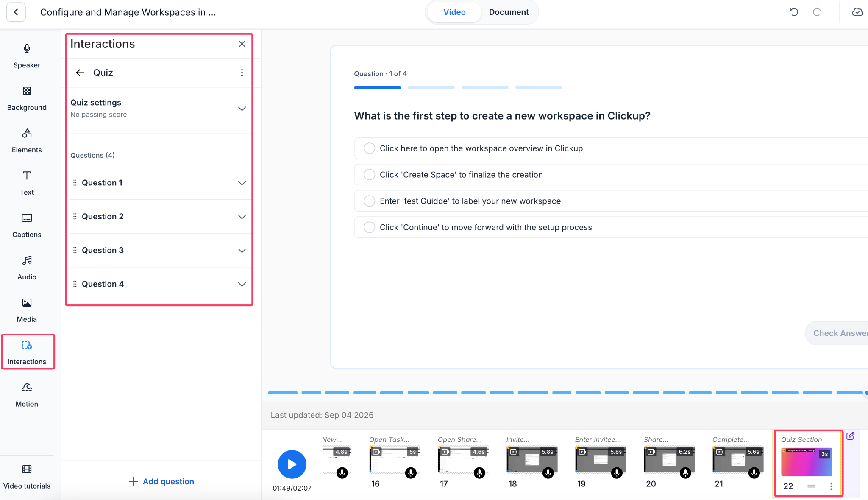The height and width of the screenshot is (500, 868).
Task: Select the Open Share clip 17 thumbnail
Action: click(463, 460)
